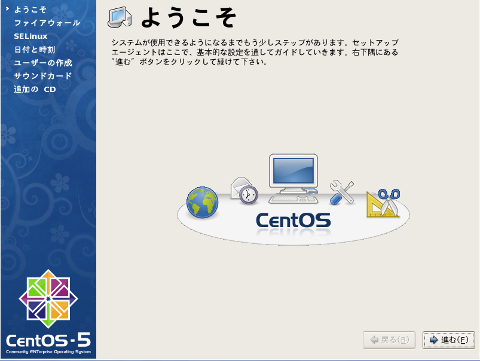Image resolution: width=480 pixels, height=361 pixels.
Task: Select 追加の CD step
Action: 35,89
